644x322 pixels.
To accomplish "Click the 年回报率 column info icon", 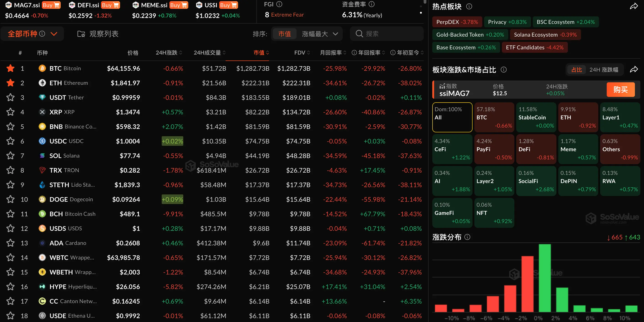I will 354,53.
